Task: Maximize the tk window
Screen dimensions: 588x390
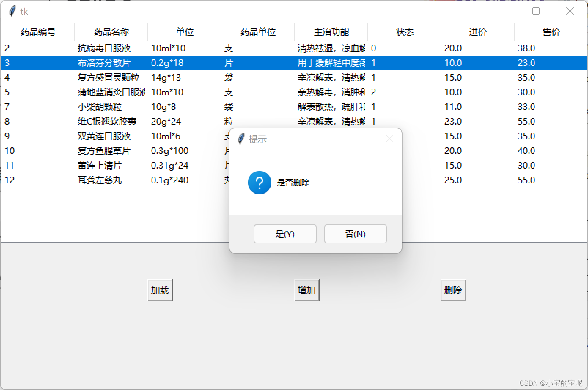Action: pos(536,11)
